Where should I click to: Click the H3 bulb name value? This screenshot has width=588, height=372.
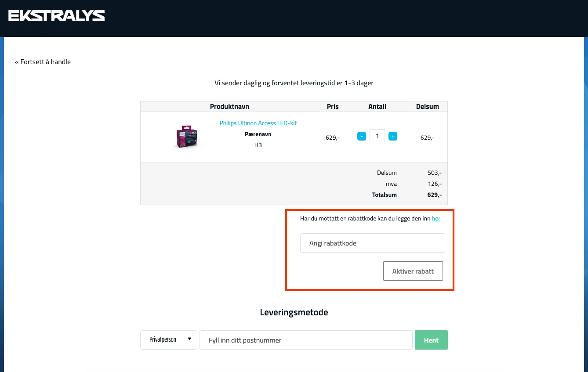point(258,145)
